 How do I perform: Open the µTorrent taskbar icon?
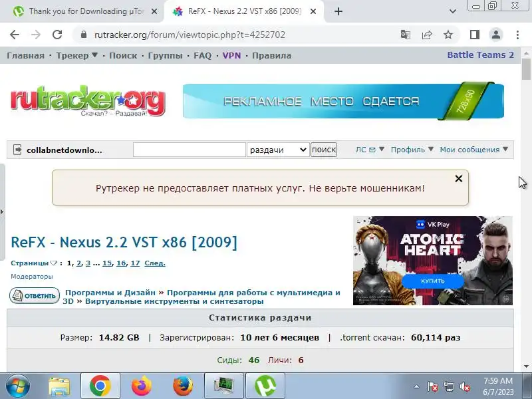(265, 386)
